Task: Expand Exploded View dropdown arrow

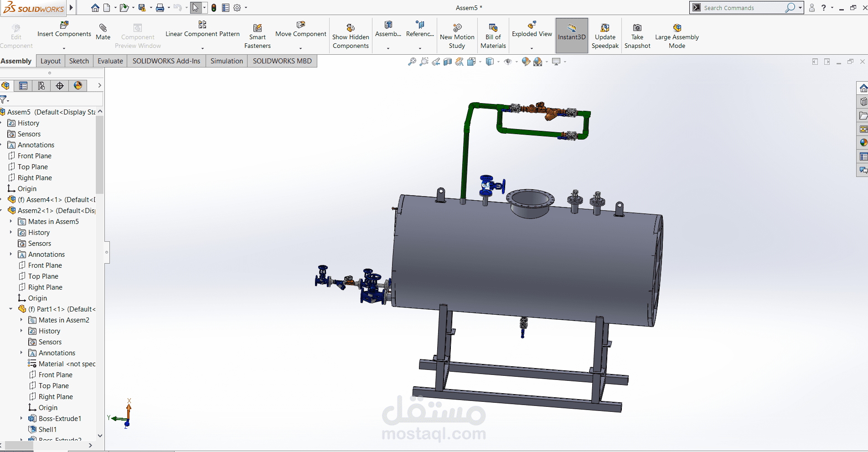Action: coord(532,48)
